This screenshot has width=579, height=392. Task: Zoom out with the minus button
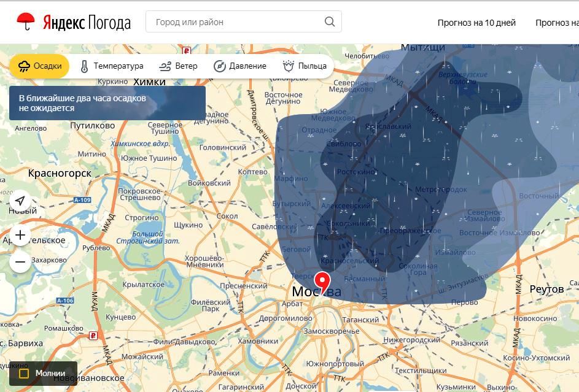(20, 262)
